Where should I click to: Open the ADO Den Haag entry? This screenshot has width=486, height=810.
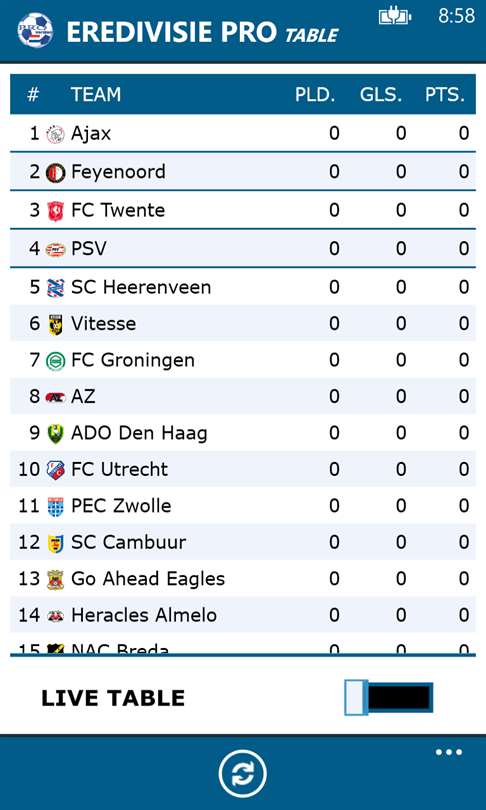243,432
